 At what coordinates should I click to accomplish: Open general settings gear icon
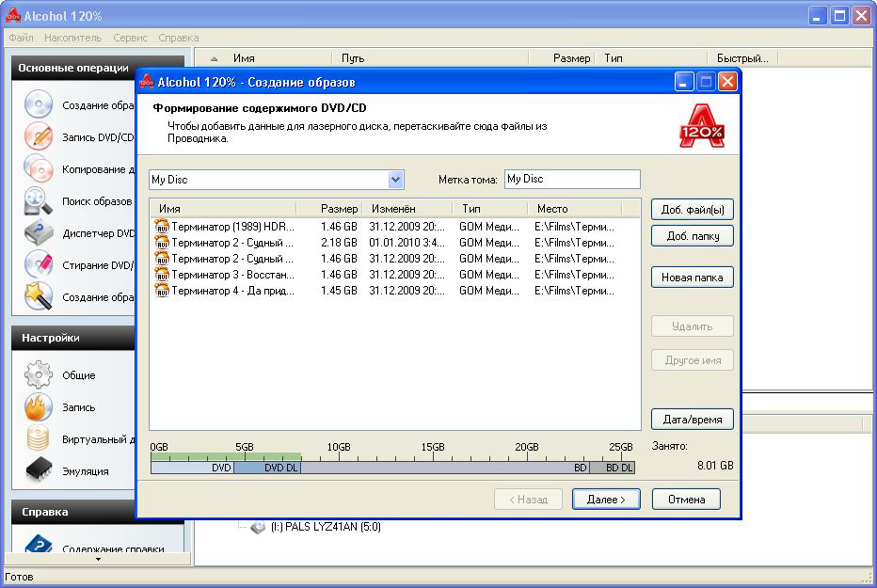(38, 374)
